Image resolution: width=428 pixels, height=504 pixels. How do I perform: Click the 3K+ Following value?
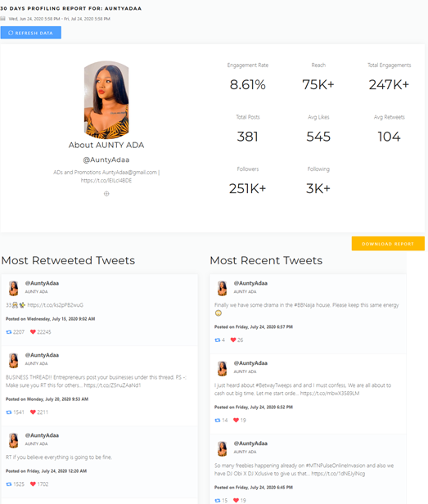pos(318,189)
